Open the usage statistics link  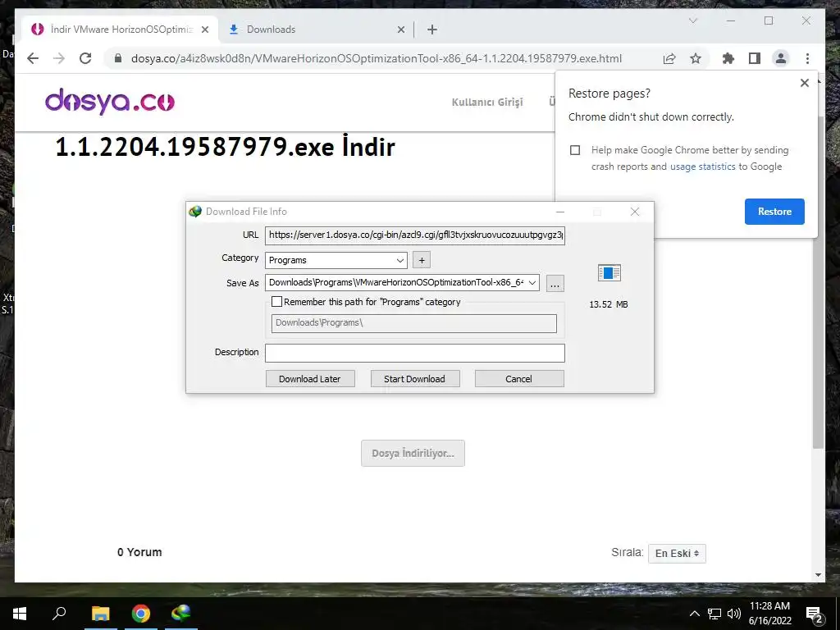702,167
